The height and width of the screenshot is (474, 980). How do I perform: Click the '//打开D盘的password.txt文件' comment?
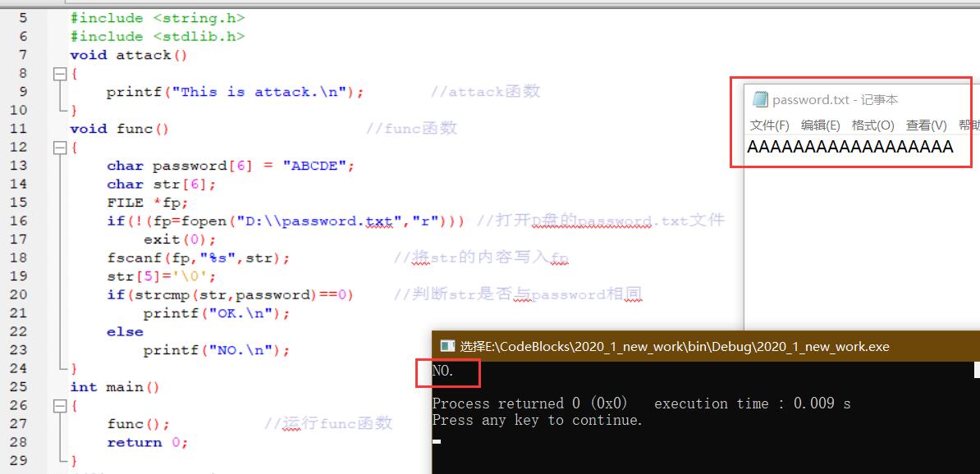(x=600, y=221)
